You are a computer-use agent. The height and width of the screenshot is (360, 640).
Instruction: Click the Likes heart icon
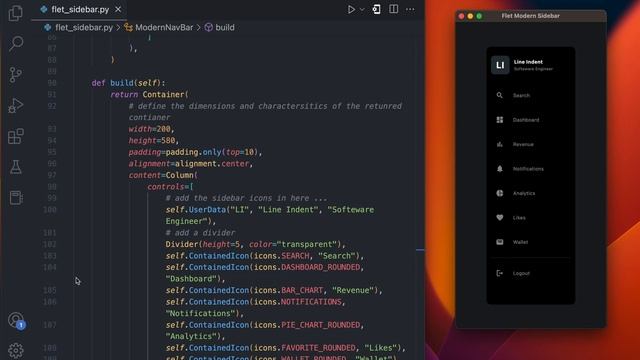(x=500, y=218)
